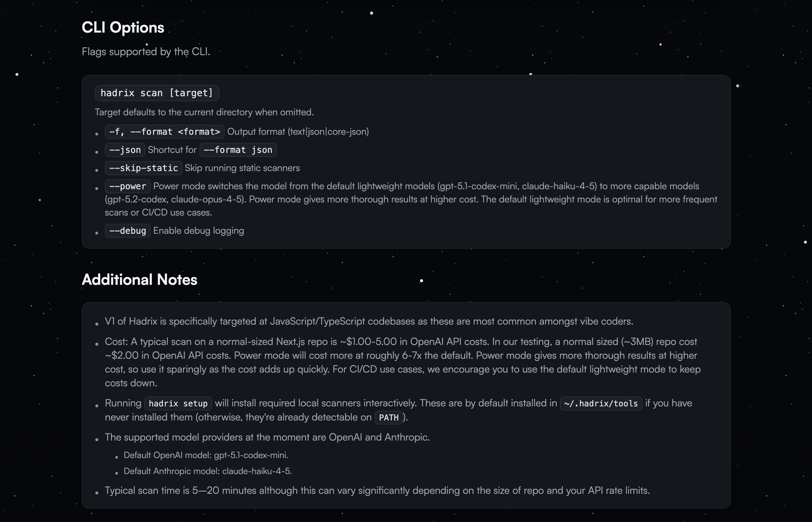Click the "--format json" code chip
The height and width of the screenshot is (522, 812).
tap(238, 150)
